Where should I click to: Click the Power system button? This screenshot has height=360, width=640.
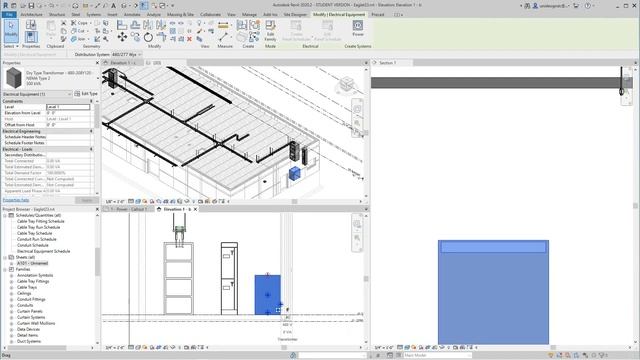coord(358,28)
